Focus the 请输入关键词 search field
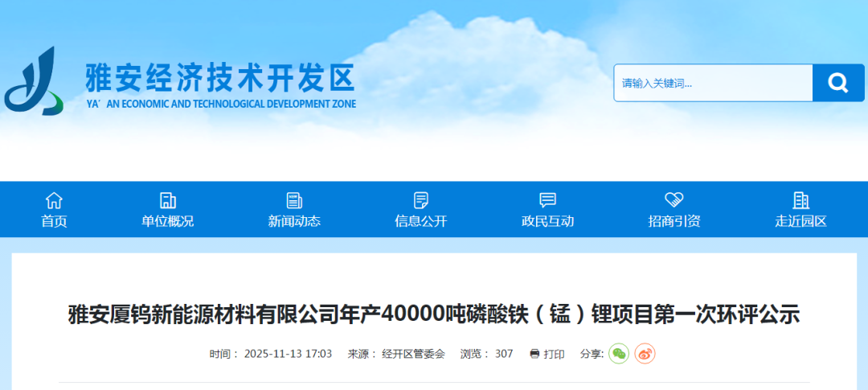Image resolution: width=868 pixels, height=390 pixels. coord(712,83)
